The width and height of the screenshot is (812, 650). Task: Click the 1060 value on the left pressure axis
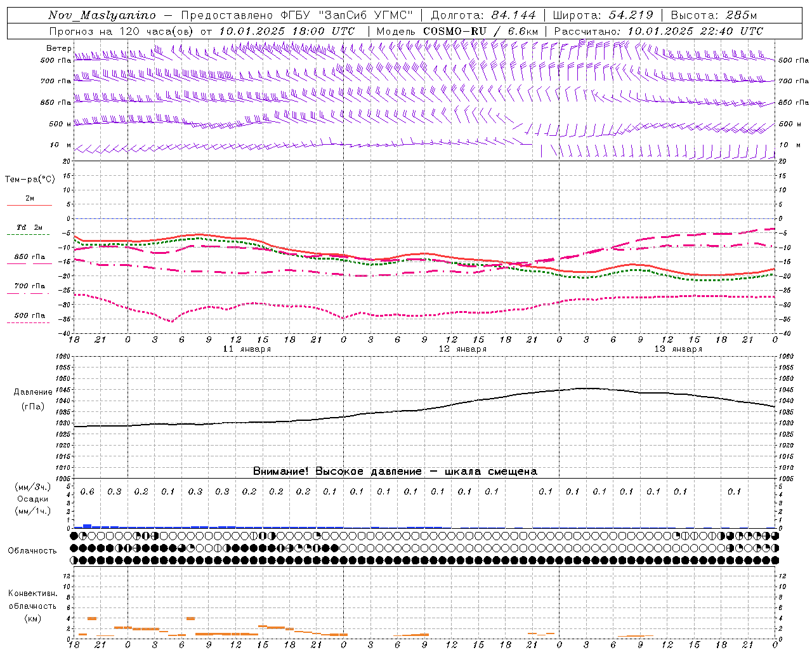coord(63,357)
